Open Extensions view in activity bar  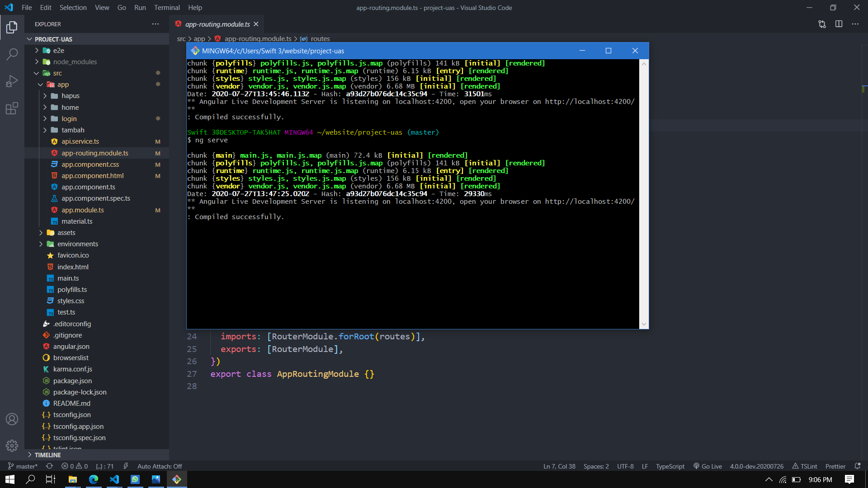[x=12, y=108]
